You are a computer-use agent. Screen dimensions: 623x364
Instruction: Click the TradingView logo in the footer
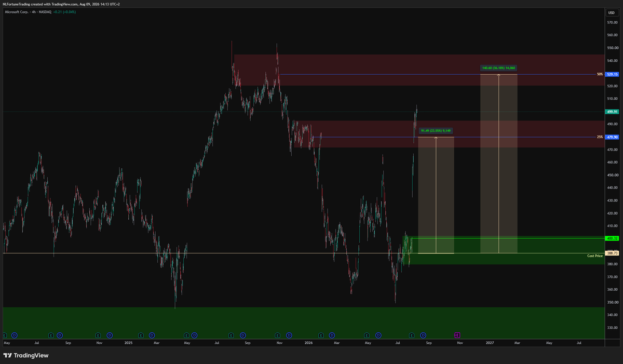click(x=26, y=355)
